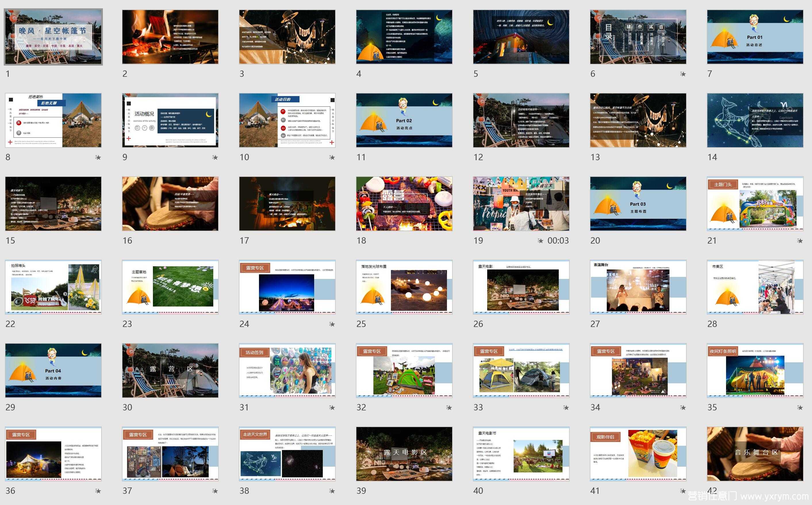
Task: Click the animation star below slide 10
Action: click(332, 157)
